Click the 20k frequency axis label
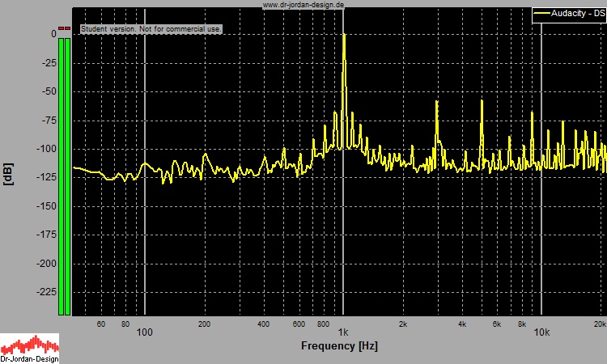The image size is (607, 364). click(x=600, y=324)
